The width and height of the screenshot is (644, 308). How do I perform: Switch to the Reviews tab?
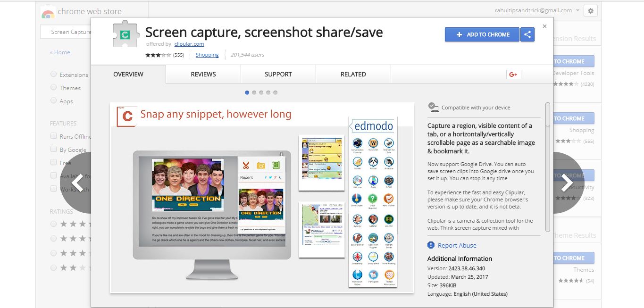coord(203,74)
